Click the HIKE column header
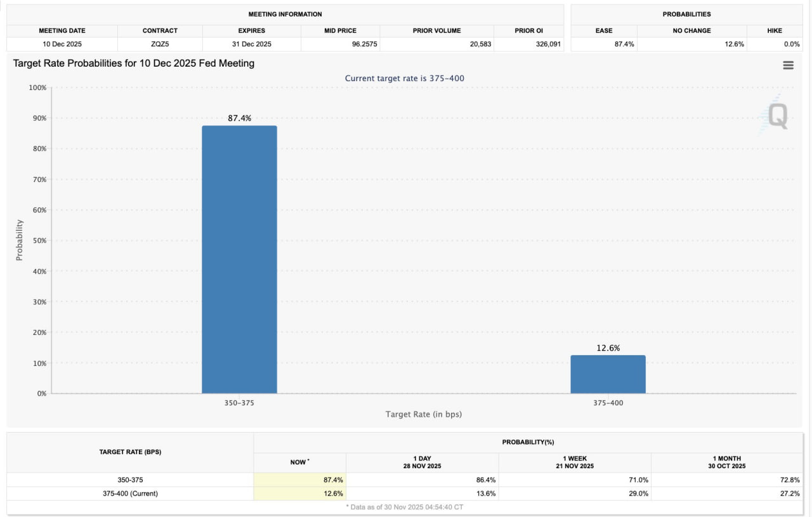Viewport: 812px width, 517px height. [x=774, y=30]
